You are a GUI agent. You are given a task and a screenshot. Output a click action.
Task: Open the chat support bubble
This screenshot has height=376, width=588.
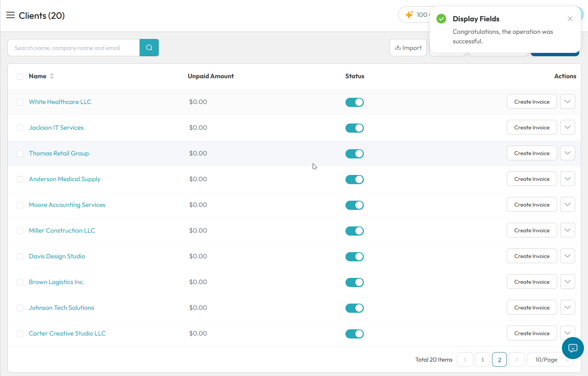(x=573, y=348)
